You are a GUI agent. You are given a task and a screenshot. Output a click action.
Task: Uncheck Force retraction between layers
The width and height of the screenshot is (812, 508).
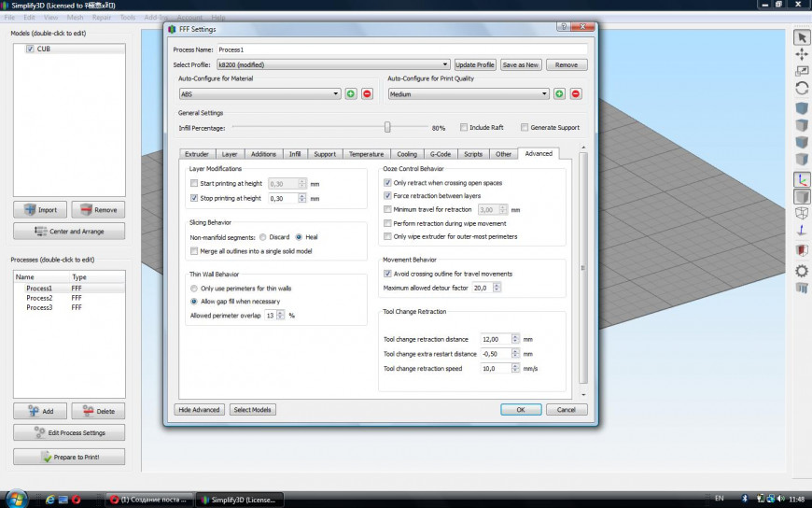point(387,195)
